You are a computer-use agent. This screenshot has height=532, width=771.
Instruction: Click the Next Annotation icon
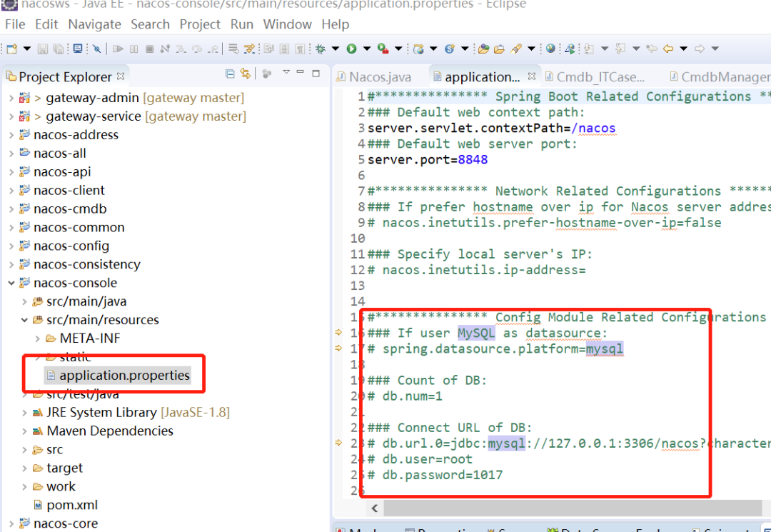pos(588,49)
